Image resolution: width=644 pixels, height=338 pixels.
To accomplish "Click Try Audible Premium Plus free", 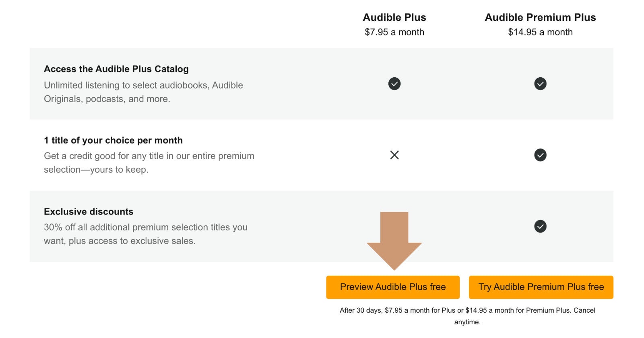I will [541, 287].
